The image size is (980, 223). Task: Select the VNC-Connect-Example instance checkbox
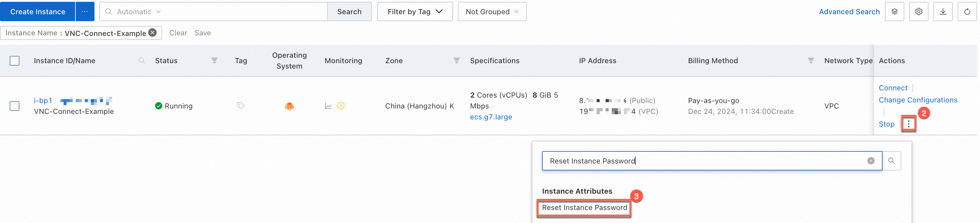(x=15, y=106)
